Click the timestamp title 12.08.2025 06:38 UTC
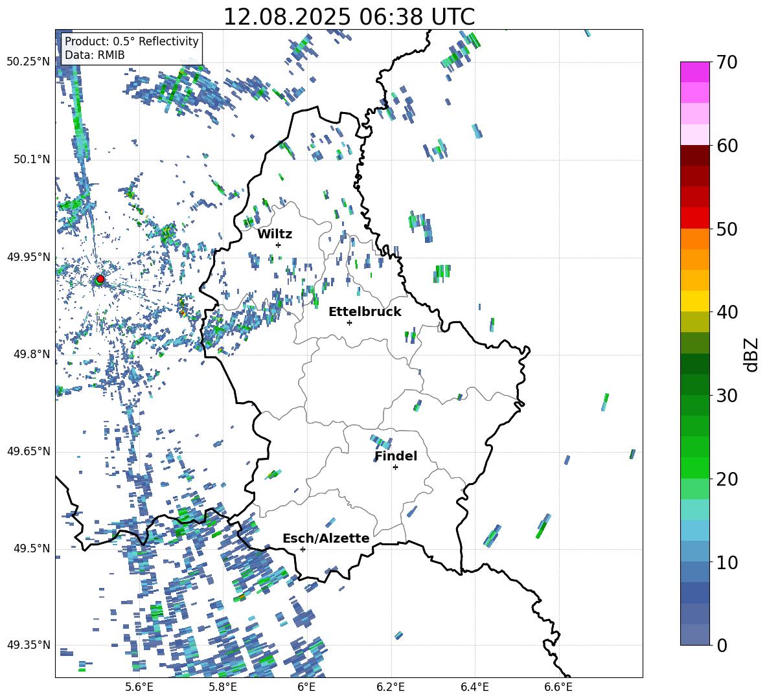Image resolution: width=767 pixels, height=700 pixels. [349, 17]
